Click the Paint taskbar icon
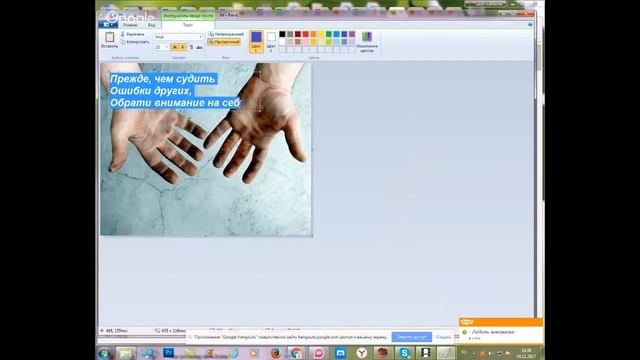 [446, 353]
